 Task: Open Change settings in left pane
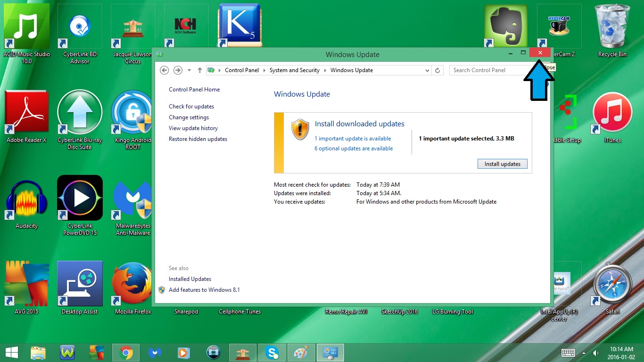coord(189,117)
